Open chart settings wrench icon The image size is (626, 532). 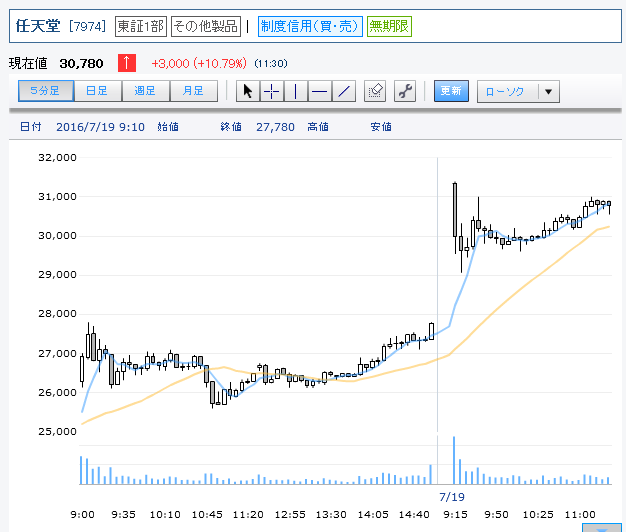405,91
